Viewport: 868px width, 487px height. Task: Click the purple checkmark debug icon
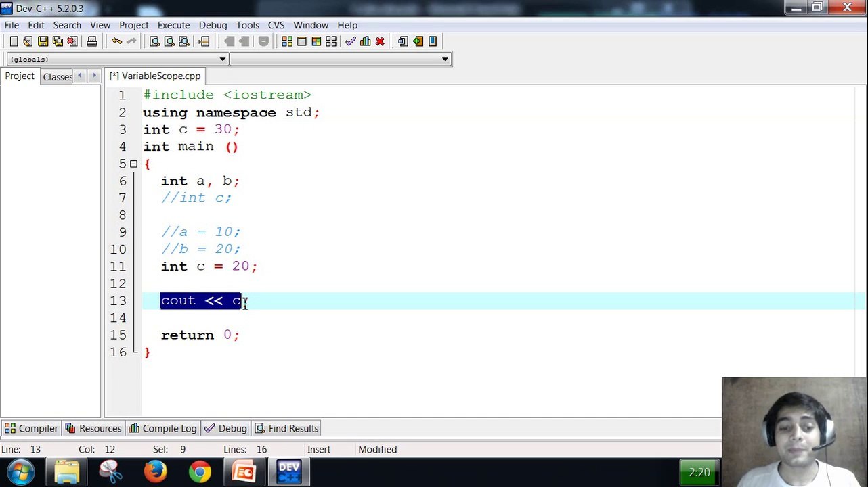tap(351, 41)
